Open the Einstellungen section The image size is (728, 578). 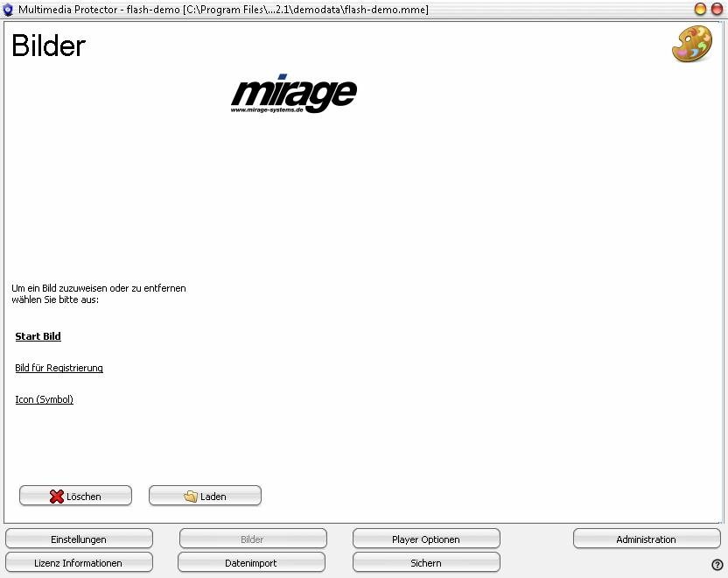[79, 539]
